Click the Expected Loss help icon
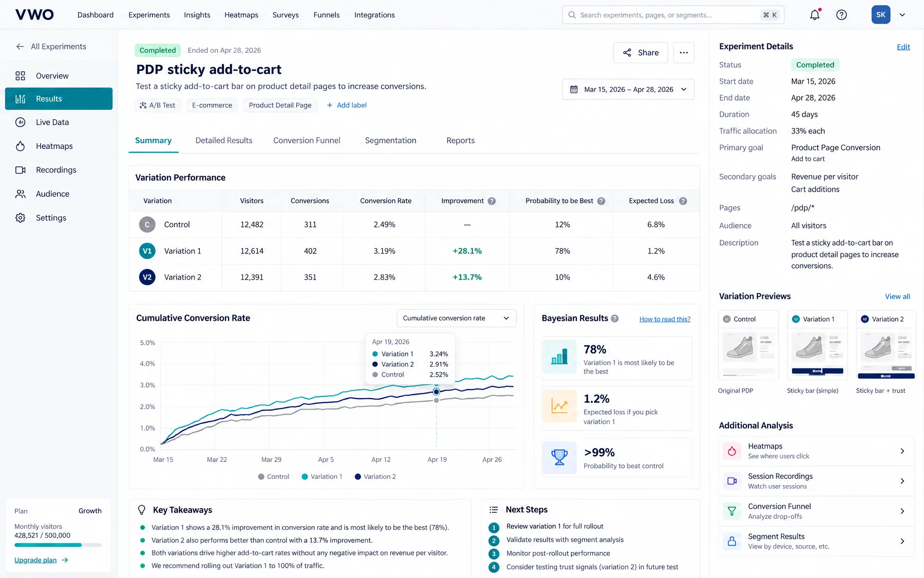This screenshot has width=924, height=578. point(683,201)
